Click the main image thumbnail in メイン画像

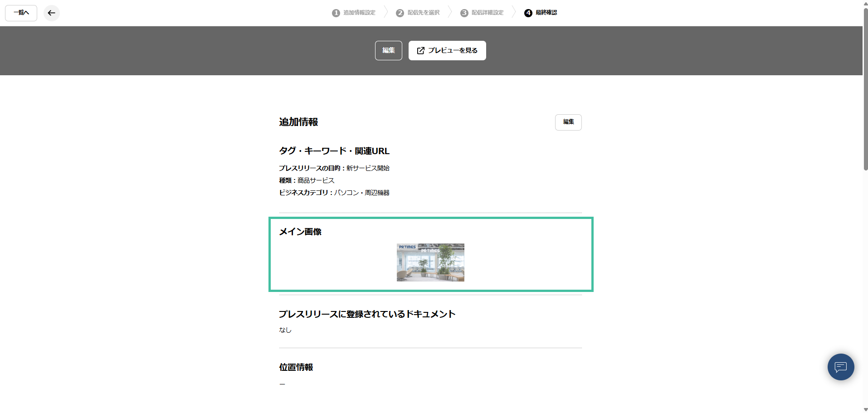pos(430,262)
